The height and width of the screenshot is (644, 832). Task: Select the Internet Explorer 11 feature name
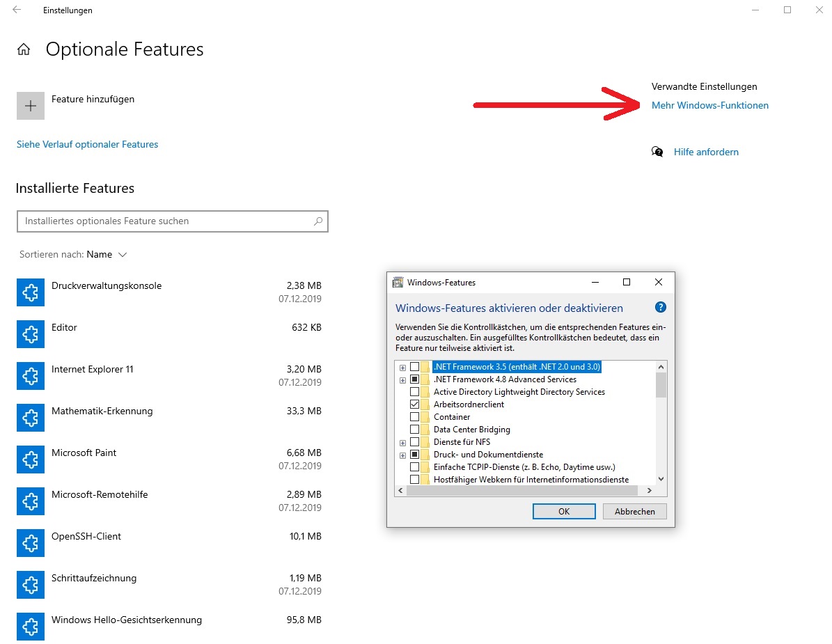point(93,369)
